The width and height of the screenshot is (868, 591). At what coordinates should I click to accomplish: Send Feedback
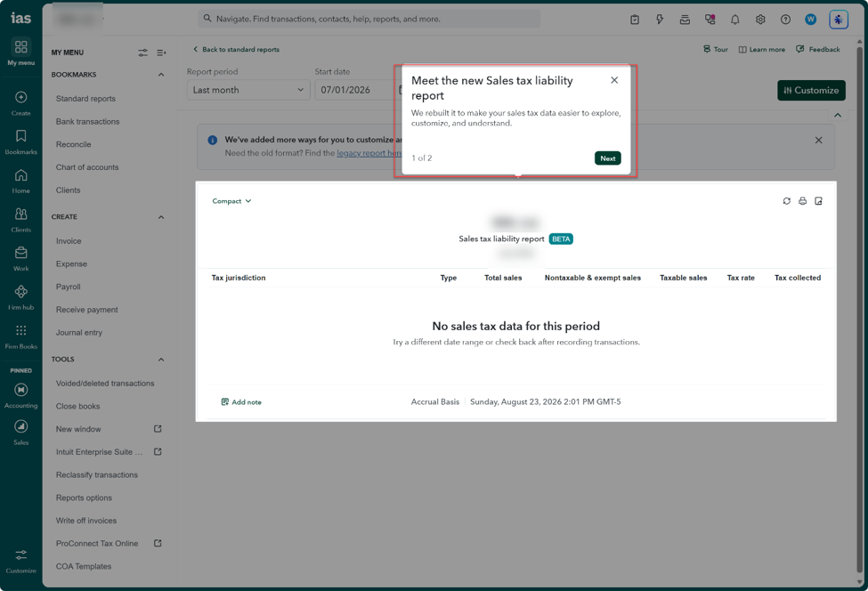817,49
